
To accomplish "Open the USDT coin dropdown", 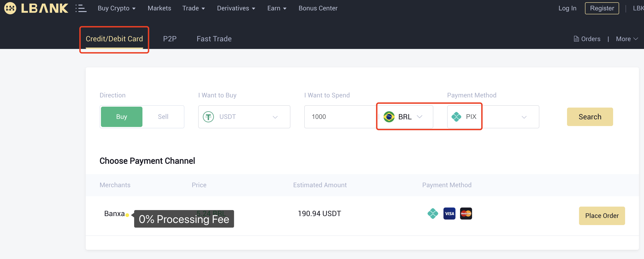I will [x=244, y=117].
